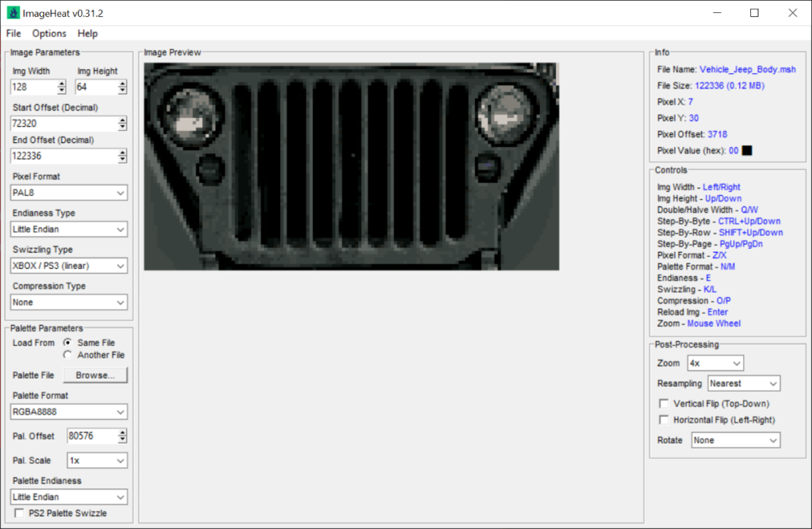Click the PgUp/PgDn shortcut text
This screenshot has width=812, height=529.
tap(741, 244)
